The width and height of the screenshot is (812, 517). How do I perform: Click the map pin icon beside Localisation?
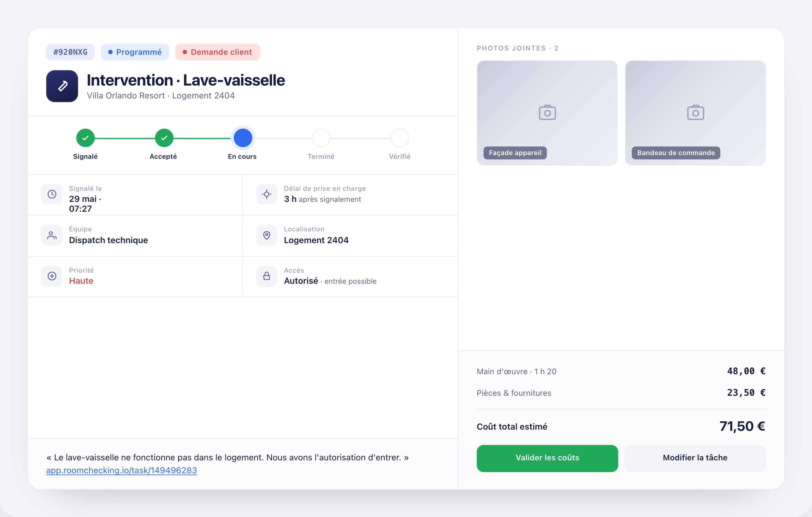[266, 235]
